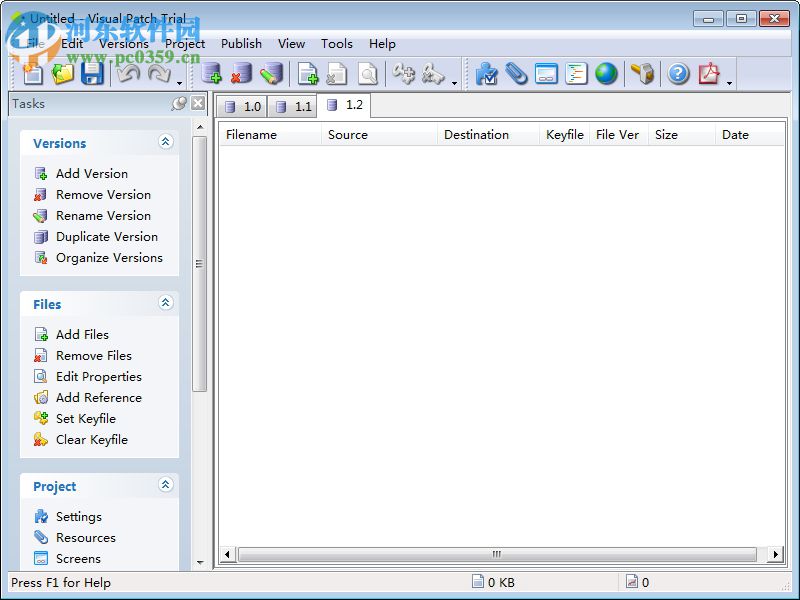Open Screens in Project tasks
The width and height of the screenshot is (800, 600).
coord(78,559)
